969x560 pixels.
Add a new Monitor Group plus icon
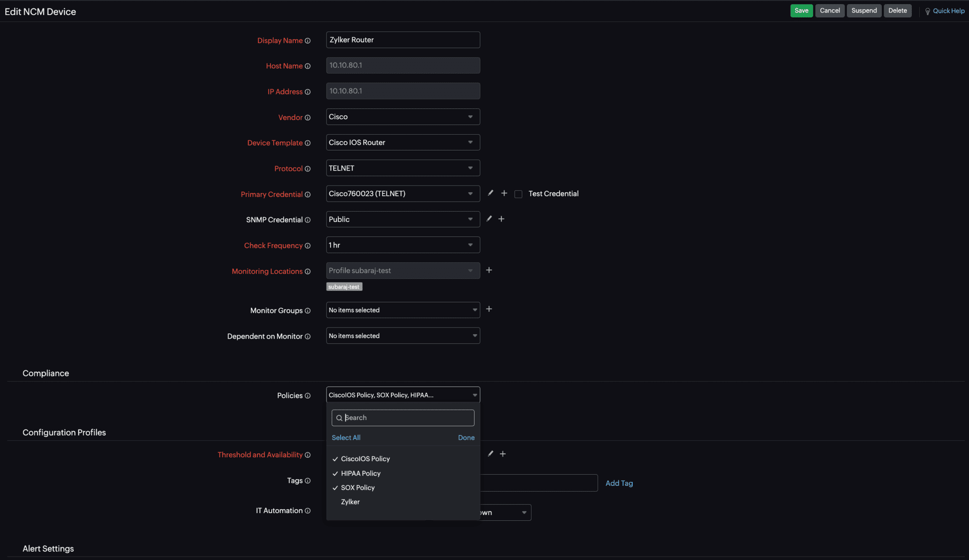[489, 309]
